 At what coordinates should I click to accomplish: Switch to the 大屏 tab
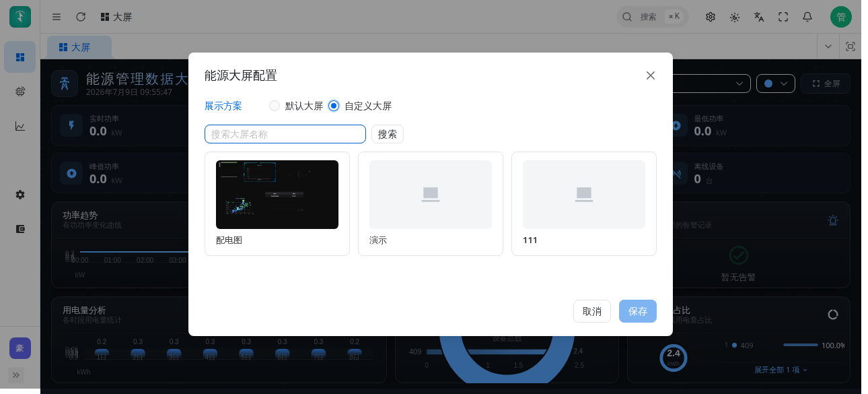[79, 47]
